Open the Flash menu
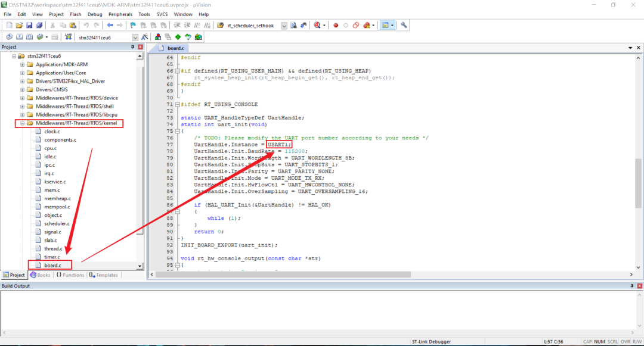644x346 pixels. [x=75, y=14]
